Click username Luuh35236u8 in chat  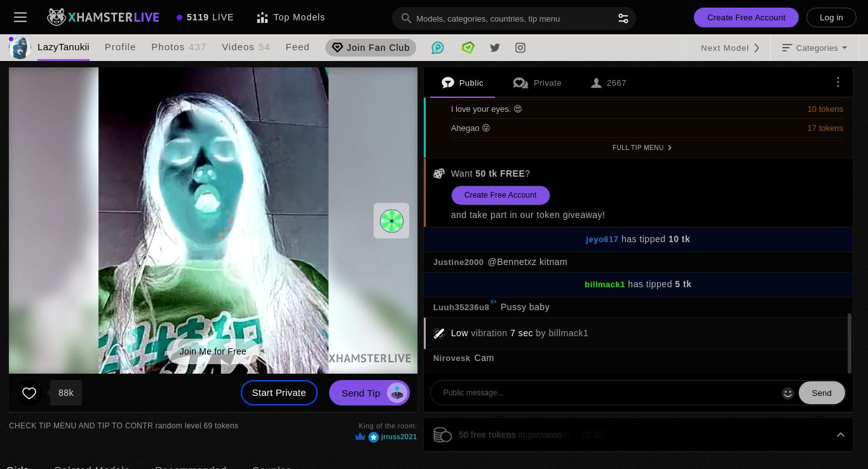(461, 308)
